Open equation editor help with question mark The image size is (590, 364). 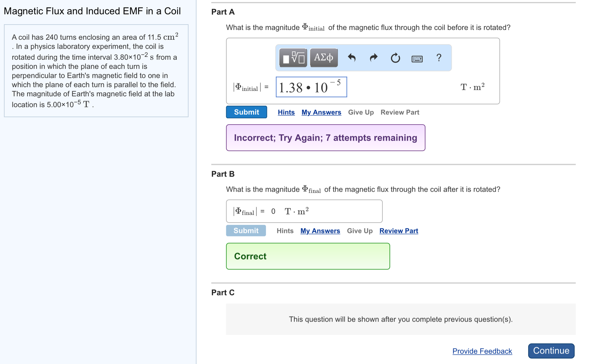pyautogui.click(x=439, y=58)
